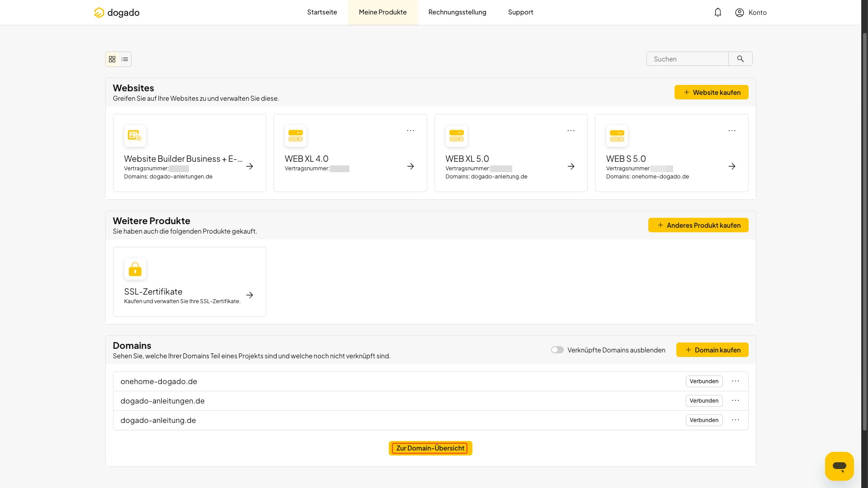Screen dimensions: 868x488
Task: Click the Domain kaufen button
Action: point(712,350)
